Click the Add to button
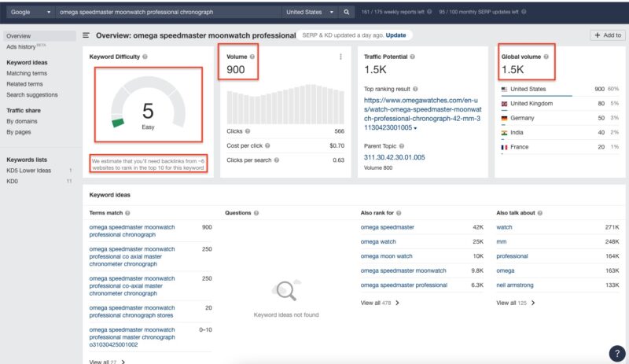 607,35
